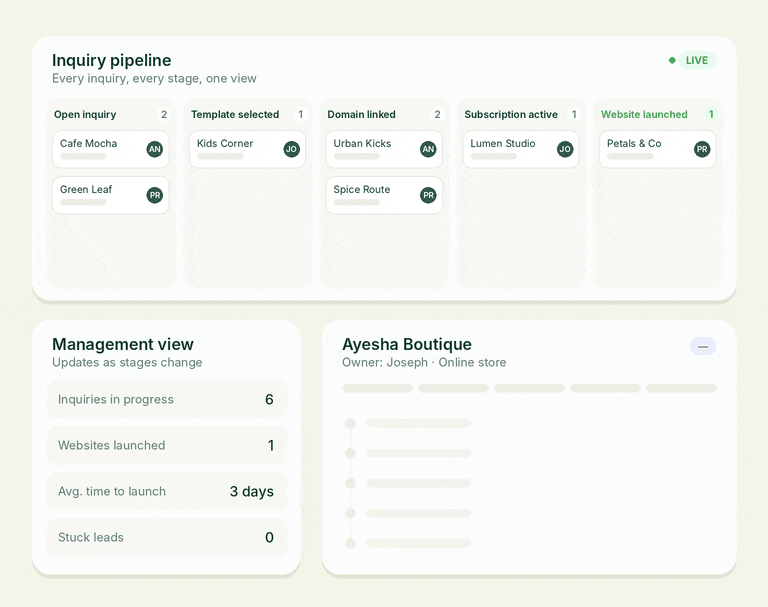The image size is (768, 607).
Task: Collapse the Ayesha Boutique panel with minus button
Action: coord(703,346)
